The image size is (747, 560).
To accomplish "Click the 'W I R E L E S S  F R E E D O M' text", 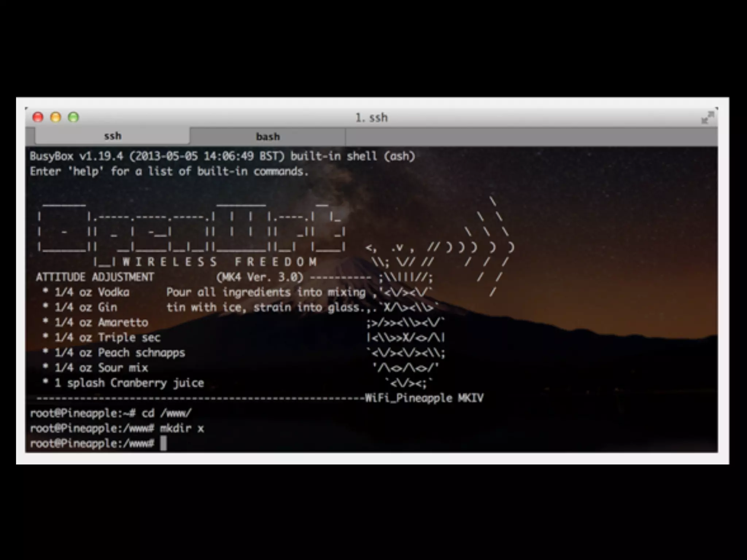I will coord(220,262).
